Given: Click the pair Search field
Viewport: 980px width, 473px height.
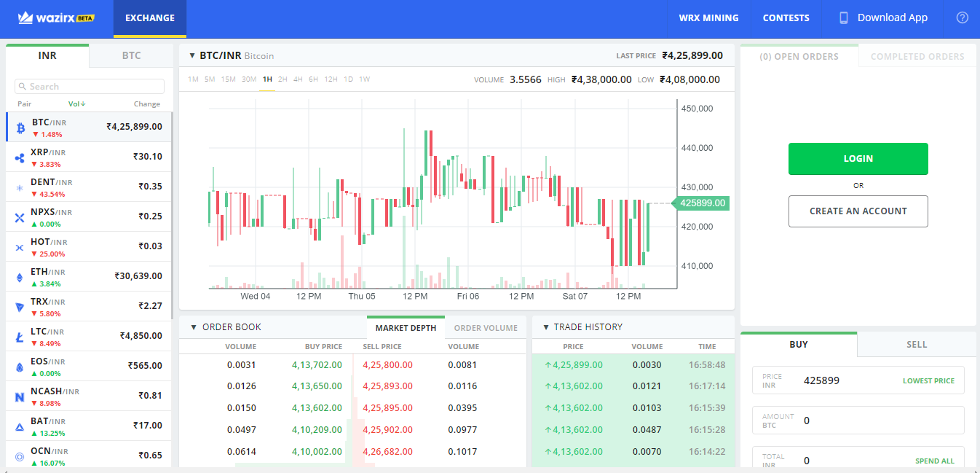Looking at the screenshot, I should click(x=90, y=87).
